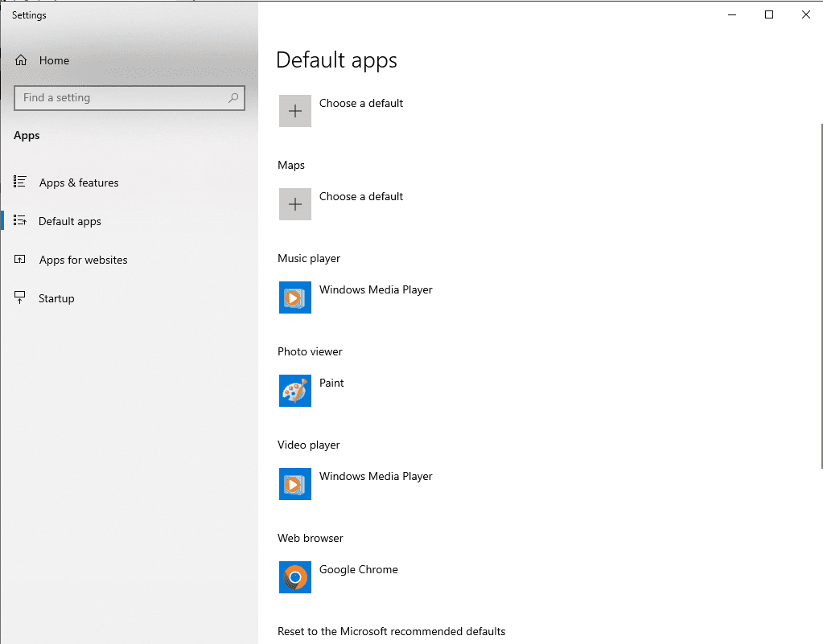This screenshot has width=823, height=644.
Task: Click the Google Chrome icon under Web browser
Action: (x=294, y=577)
